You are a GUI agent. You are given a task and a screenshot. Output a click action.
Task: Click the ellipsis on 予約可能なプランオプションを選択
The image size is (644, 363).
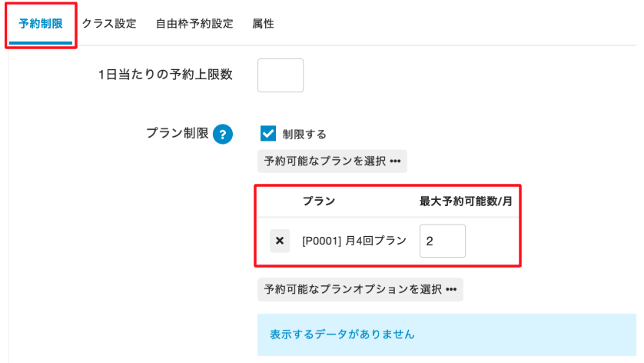[451, 289]
